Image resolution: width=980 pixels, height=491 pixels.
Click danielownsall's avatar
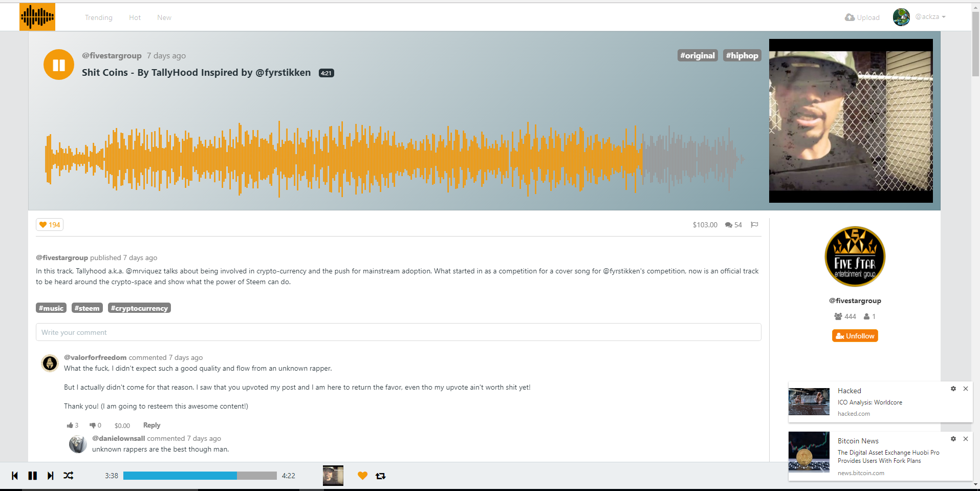tap(78, 444)
